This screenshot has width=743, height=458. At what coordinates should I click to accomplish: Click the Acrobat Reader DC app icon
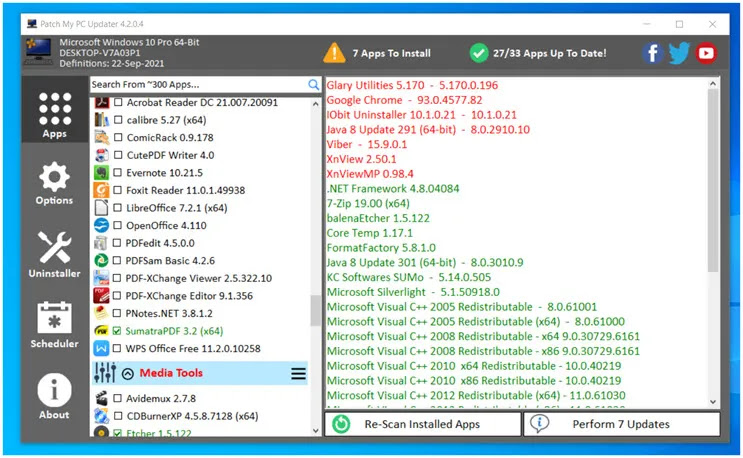101,102
